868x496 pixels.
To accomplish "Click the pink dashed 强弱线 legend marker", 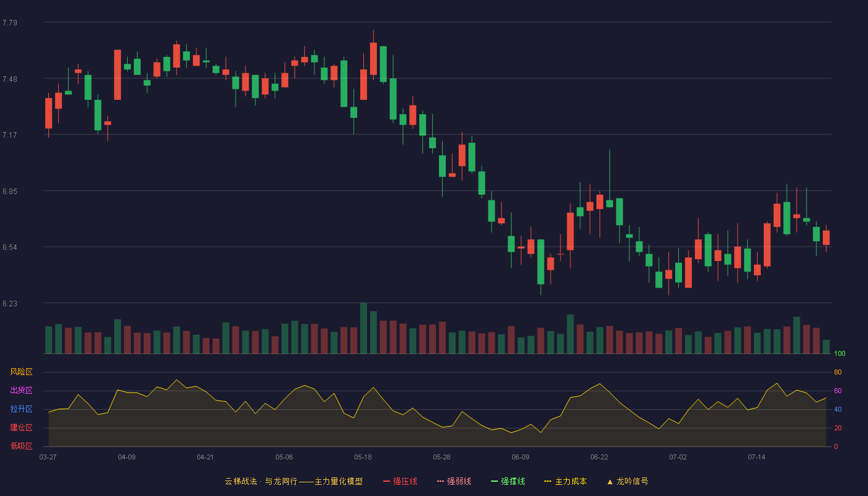I will pos(440,481).
